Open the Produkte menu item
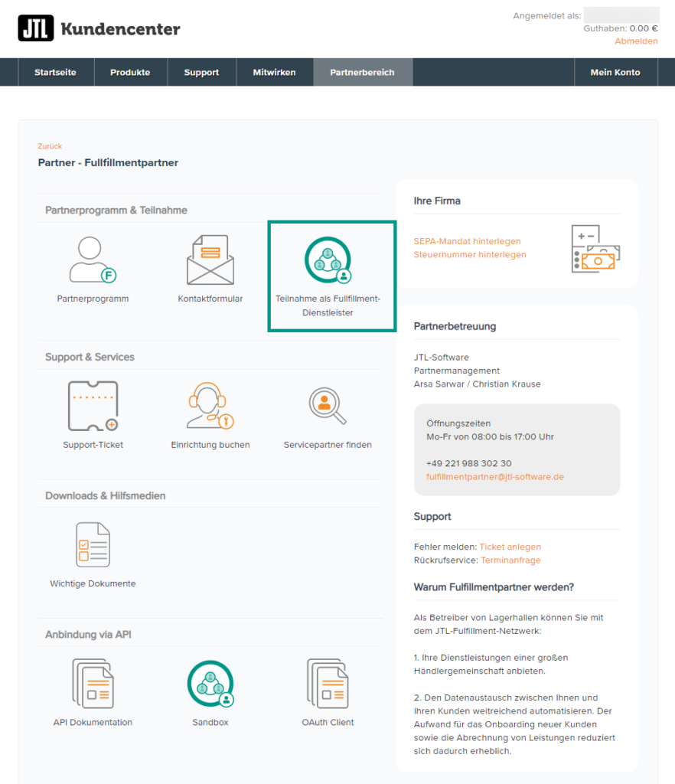 pos(130,73)
